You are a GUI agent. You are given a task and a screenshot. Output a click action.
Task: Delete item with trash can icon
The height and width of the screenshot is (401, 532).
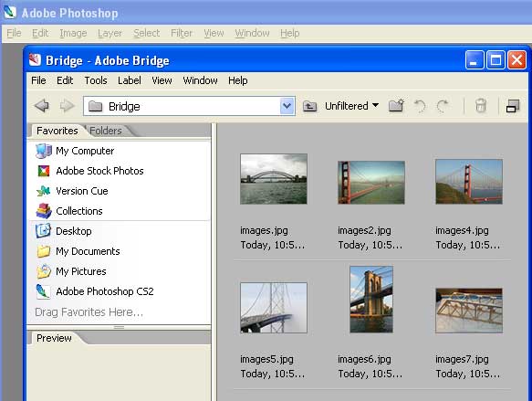(x=480, y=106)
